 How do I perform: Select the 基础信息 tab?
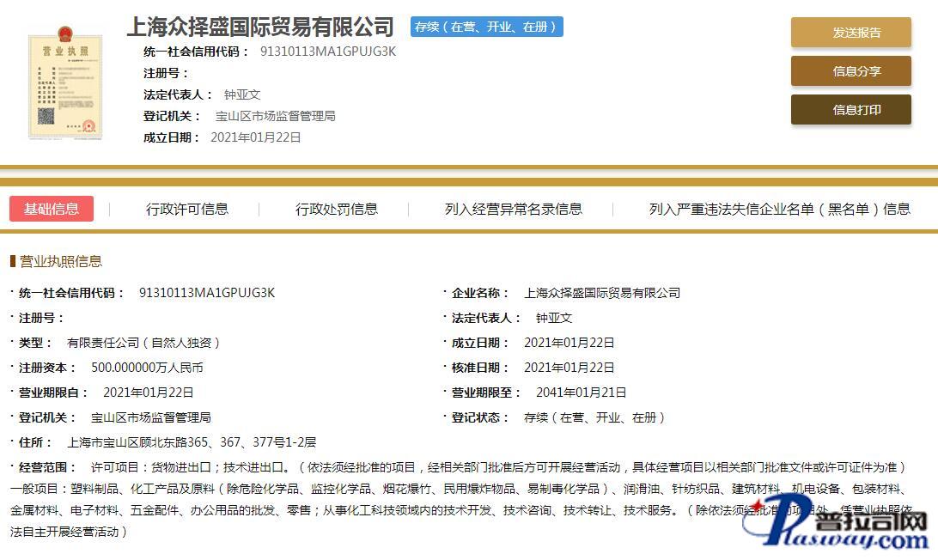coord(52,209)
